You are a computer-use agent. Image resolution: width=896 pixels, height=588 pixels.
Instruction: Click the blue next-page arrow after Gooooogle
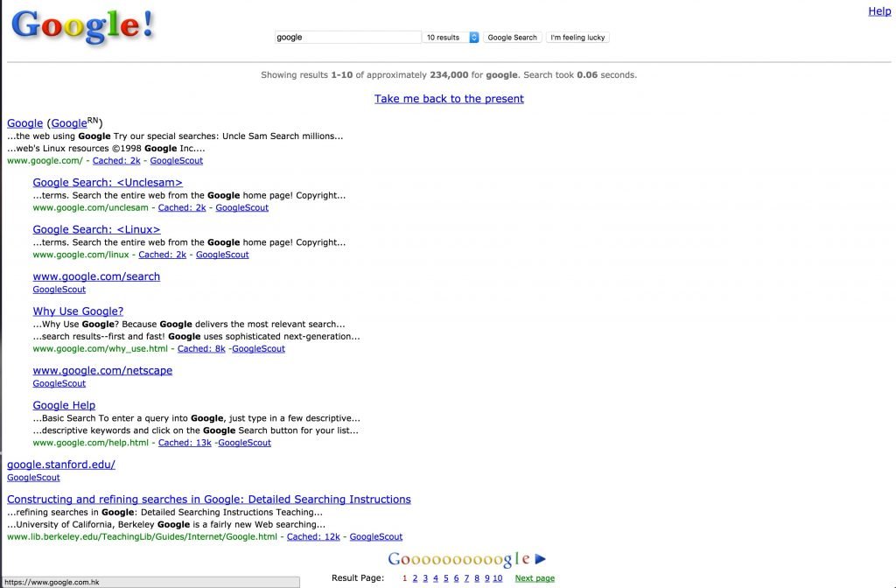tap(541, 559)
